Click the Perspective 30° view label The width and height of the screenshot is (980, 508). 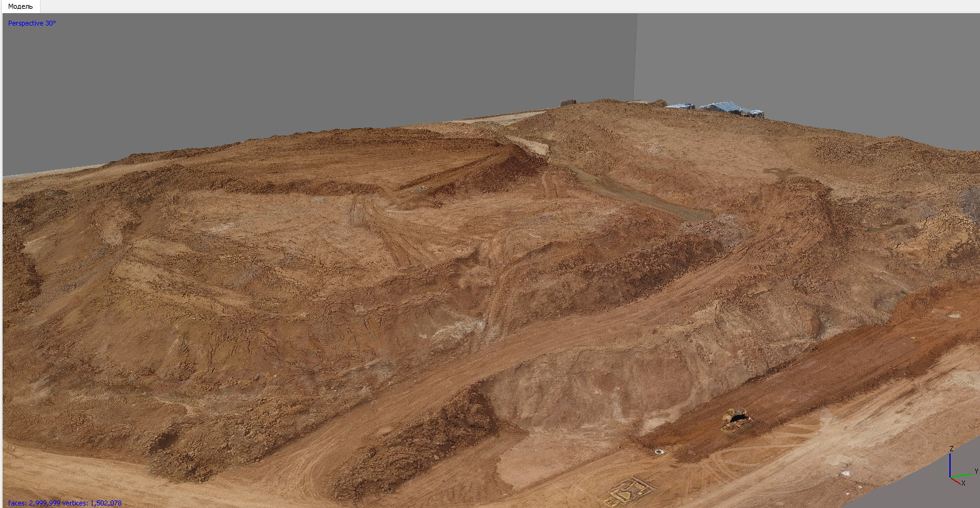[32, 23]
